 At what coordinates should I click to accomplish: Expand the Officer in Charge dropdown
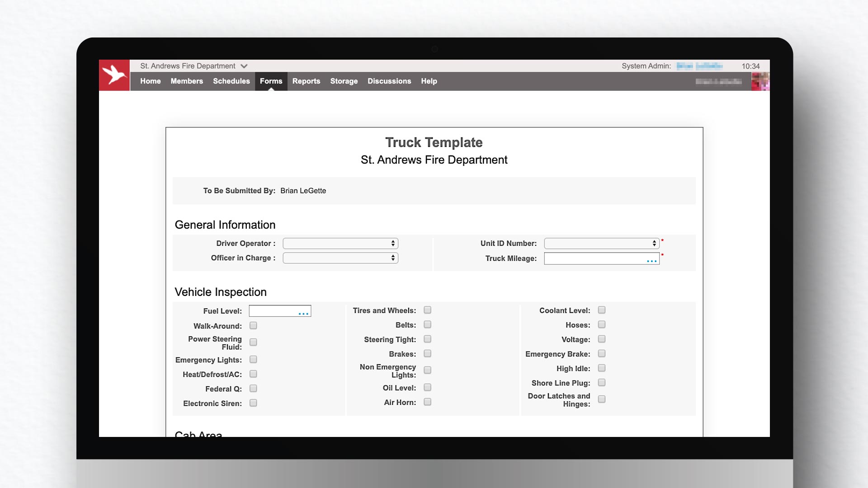(x=340, y=258)
